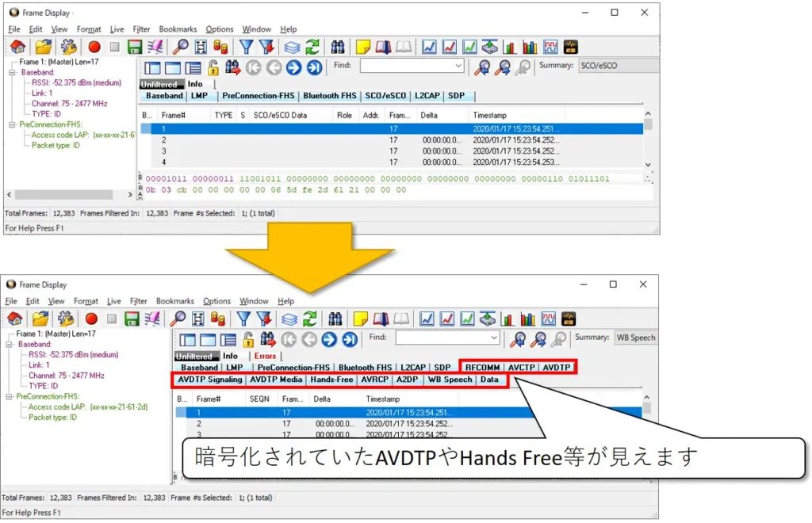Open the red Errors tab
This screenshot has width=812, height=523.
[265, 356]
